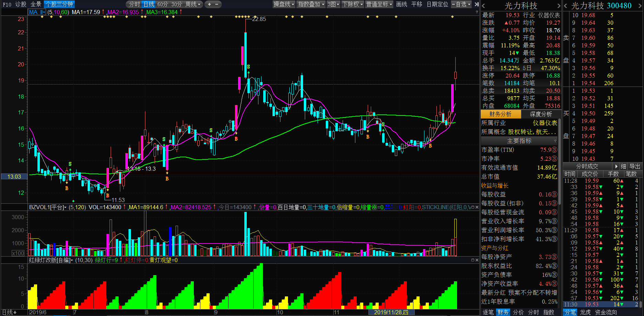Sort by the 成交价 column header
Viewport: 644px width, 316px height.
pyautogui.click(x=590, y=174)
